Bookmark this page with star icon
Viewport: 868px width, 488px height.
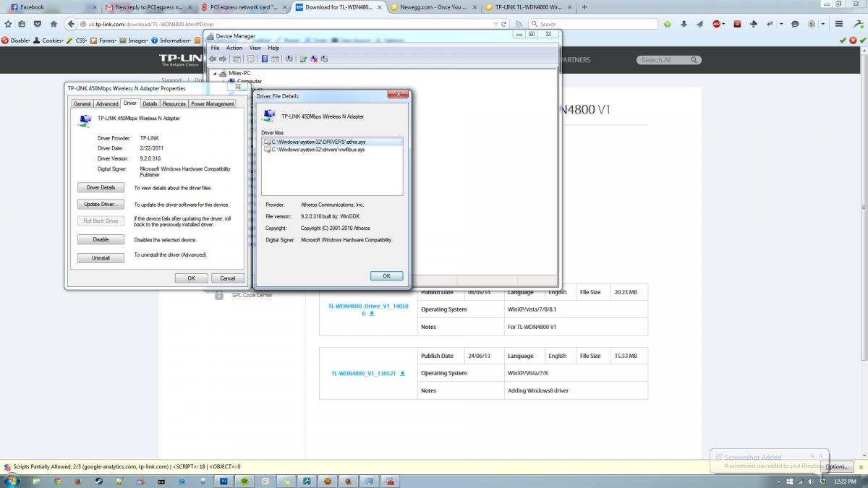coord(8,24)
